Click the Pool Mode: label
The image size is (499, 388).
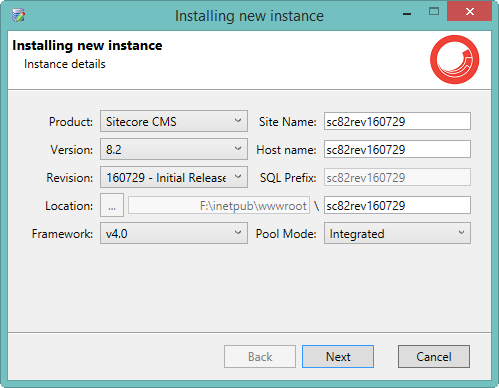click(286, 234)
